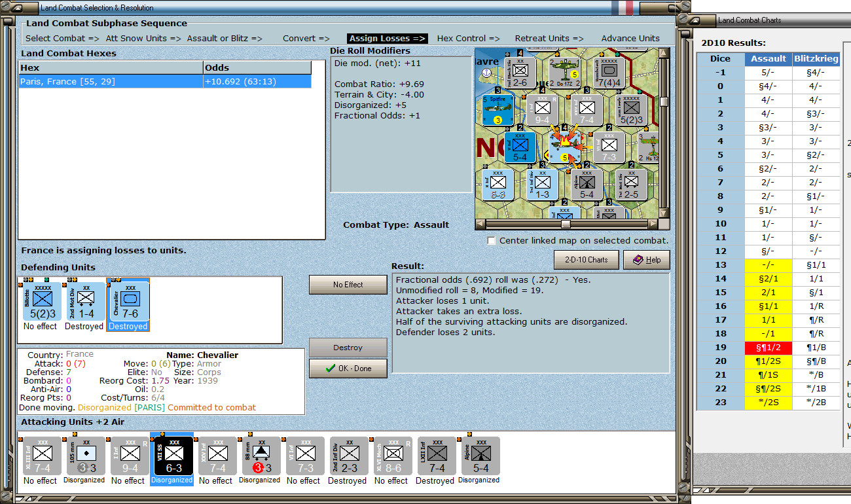Click the Do 17Z bomber on the map
The image size is (851, 504).
(565, 73)
